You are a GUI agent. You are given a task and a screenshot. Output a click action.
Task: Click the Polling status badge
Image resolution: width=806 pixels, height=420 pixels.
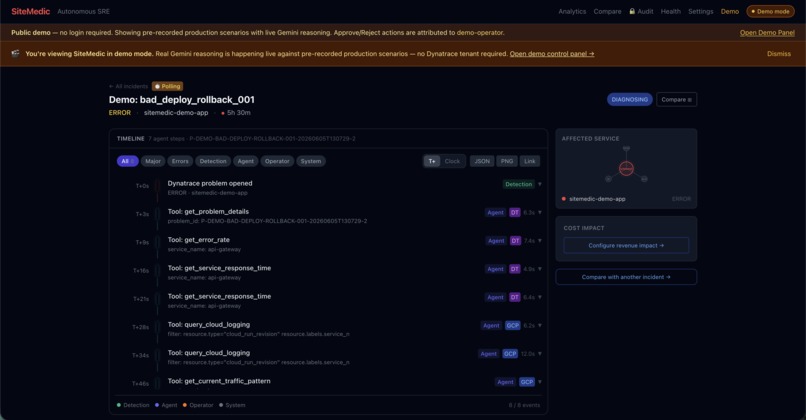pyautogui.click(x=168, y=86)
